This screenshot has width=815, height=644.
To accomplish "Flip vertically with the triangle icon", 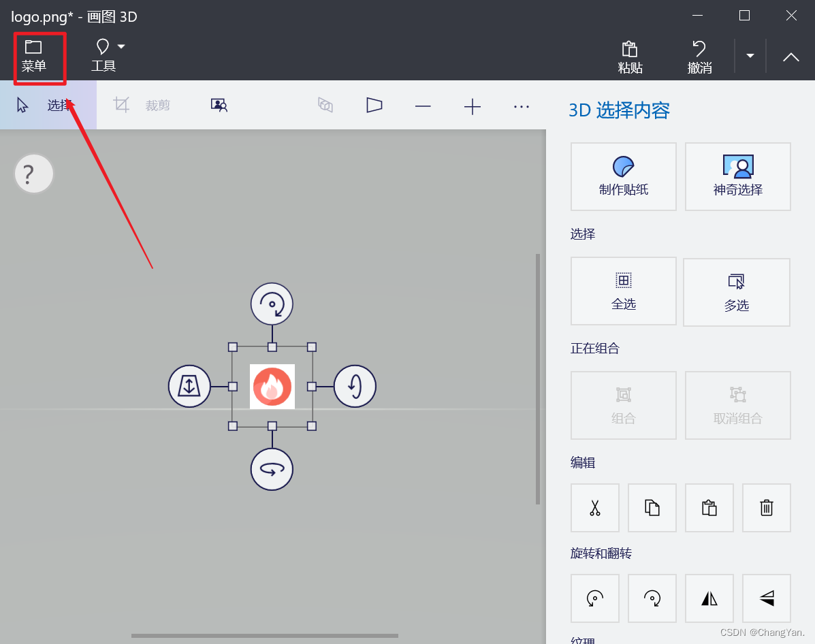I will (x=766, y=598).
